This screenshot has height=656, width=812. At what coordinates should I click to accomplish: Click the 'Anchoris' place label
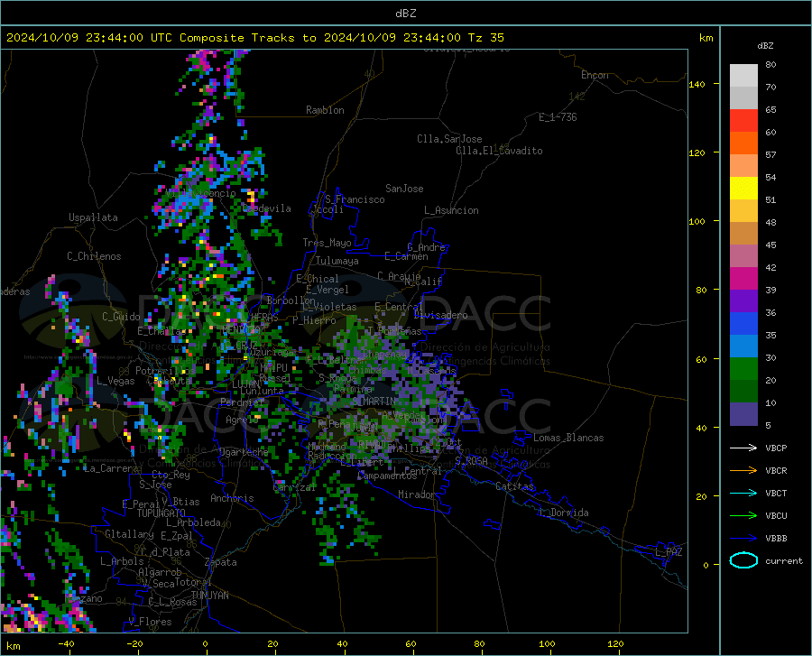(x=232, y=498)
